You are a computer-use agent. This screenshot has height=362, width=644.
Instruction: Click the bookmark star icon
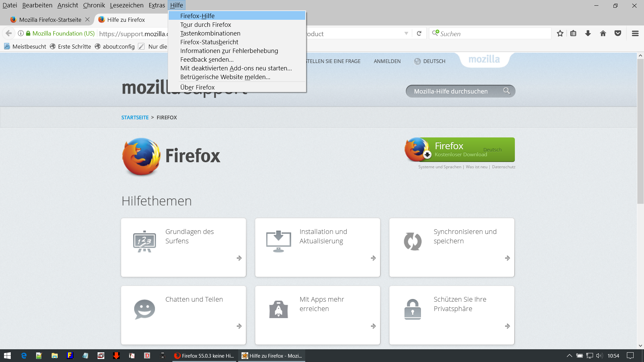[560, 34]
